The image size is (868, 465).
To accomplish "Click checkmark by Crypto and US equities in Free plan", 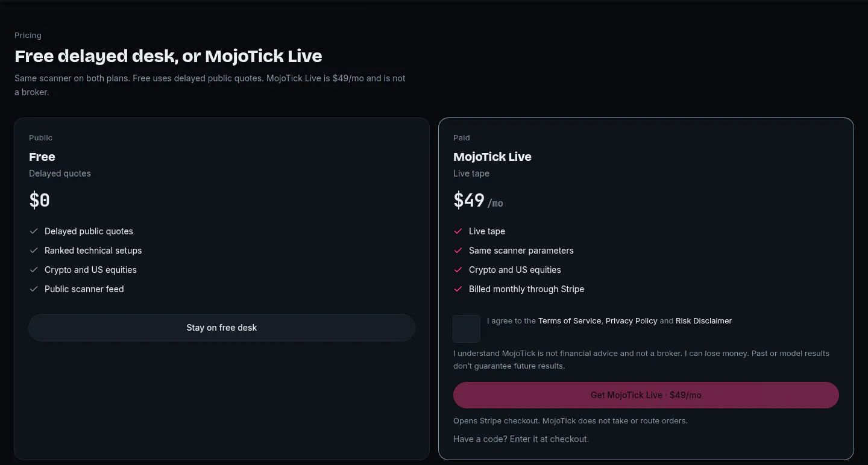I will point(34,270).
